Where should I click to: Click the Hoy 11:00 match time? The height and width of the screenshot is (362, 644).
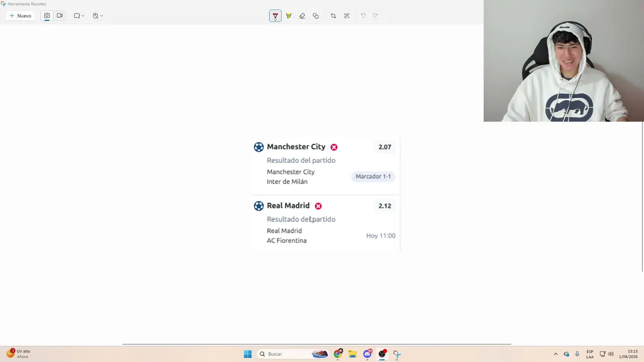point(381,235)
